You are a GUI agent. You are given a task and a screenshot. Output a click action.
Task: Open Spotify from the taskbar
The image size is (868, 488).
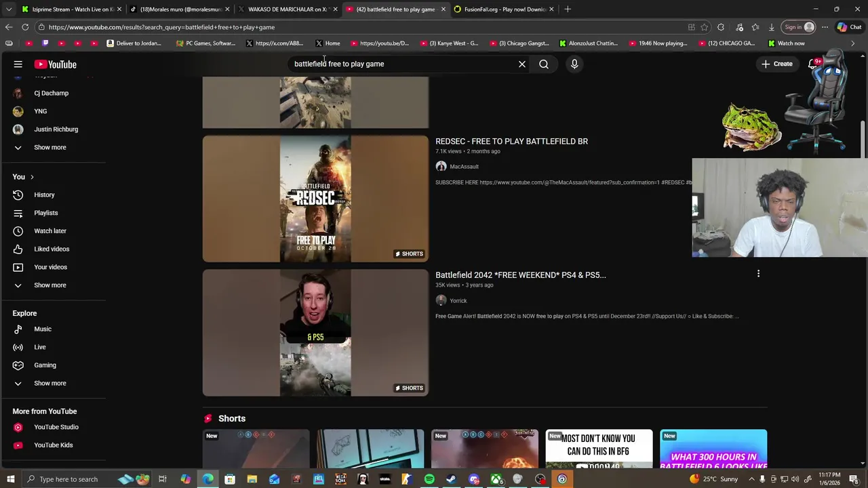point(429,479)
